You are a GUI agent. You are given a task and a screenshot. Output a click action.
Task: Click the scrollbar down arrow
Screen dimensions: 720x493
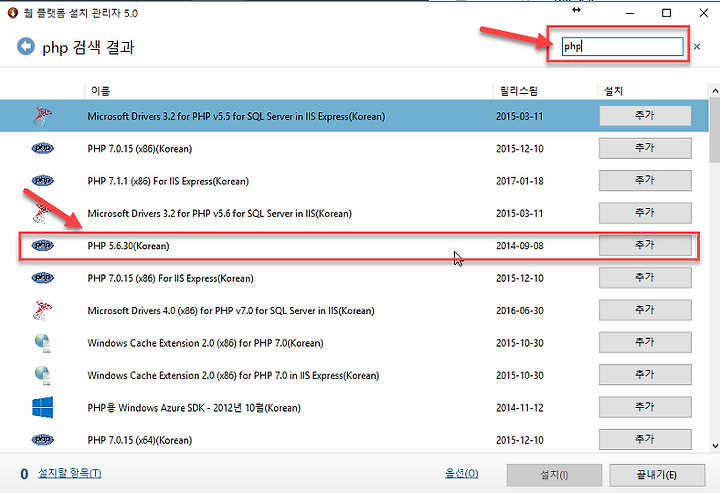click(x=715, y=445)
